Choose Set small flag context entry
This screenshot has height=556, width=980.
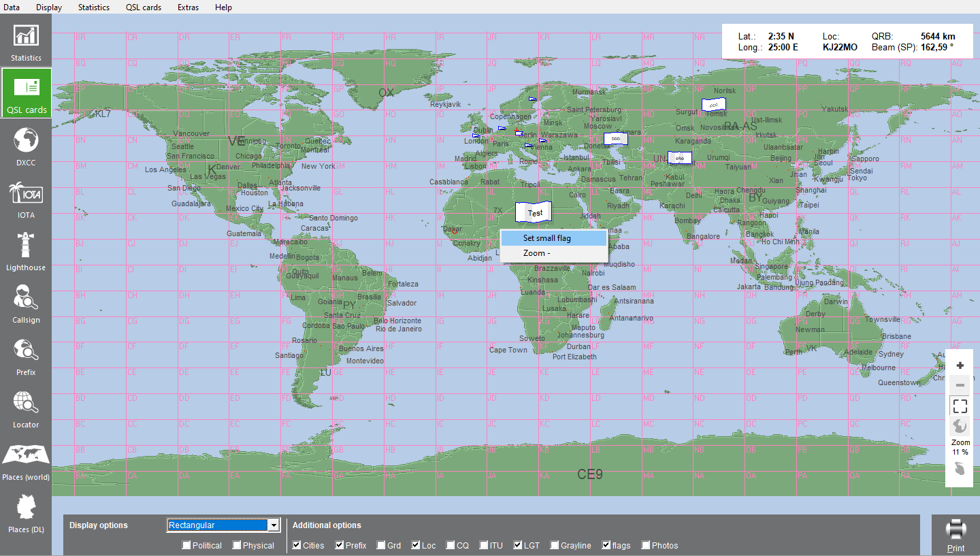click(x=553, y=238)
